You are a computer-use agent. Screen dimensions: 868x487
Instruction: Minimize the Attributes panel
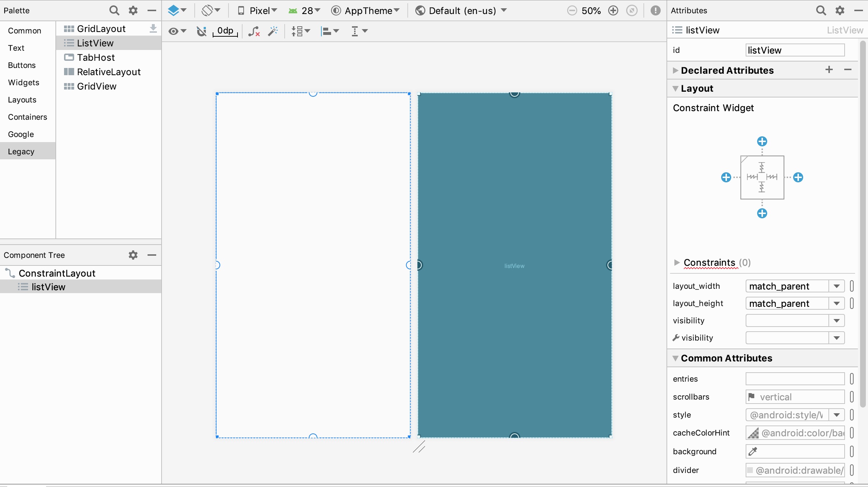(859, 10)
